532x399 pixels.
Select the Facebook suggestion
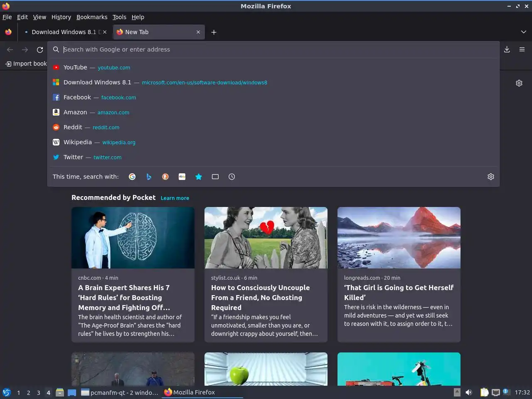pos(273,97)
